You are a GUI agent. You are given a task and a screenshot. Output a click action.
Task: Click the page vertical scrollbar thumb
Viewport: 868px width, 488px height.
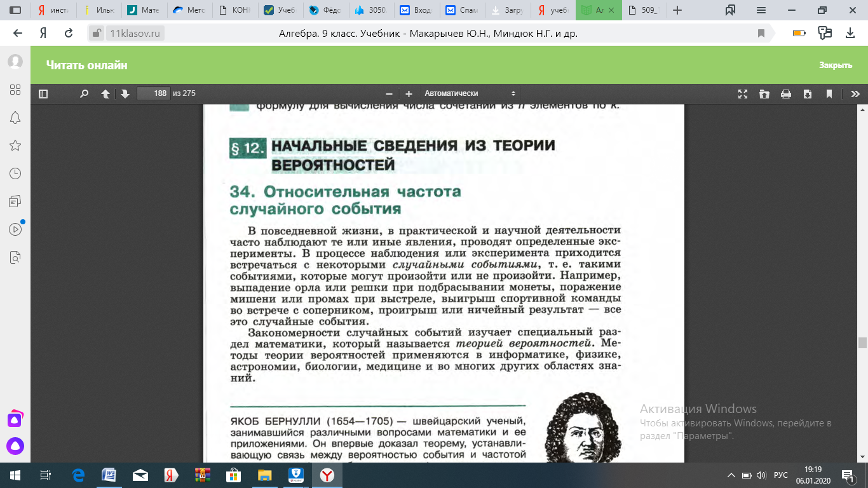tap(862, 343)
